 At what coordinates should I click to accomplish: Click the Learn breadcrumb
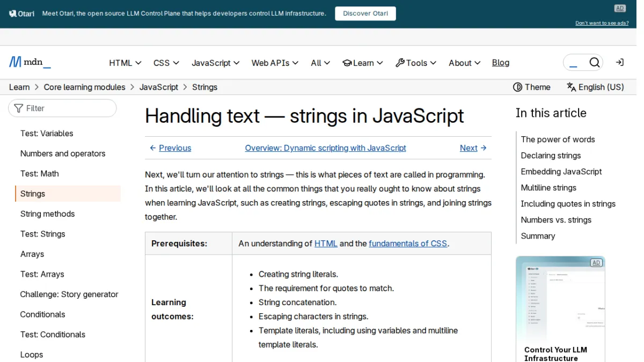(x=19, y=87)
